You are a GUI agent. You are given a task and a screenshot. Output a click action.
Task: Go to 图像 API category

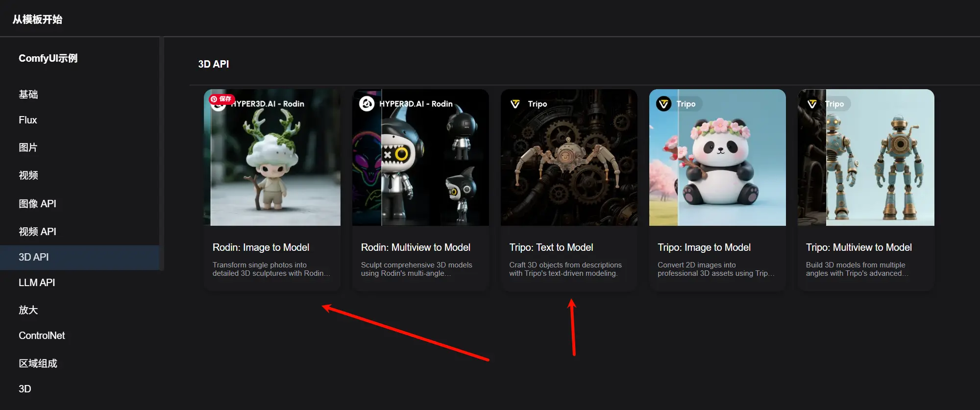click(x=37, y=204)
